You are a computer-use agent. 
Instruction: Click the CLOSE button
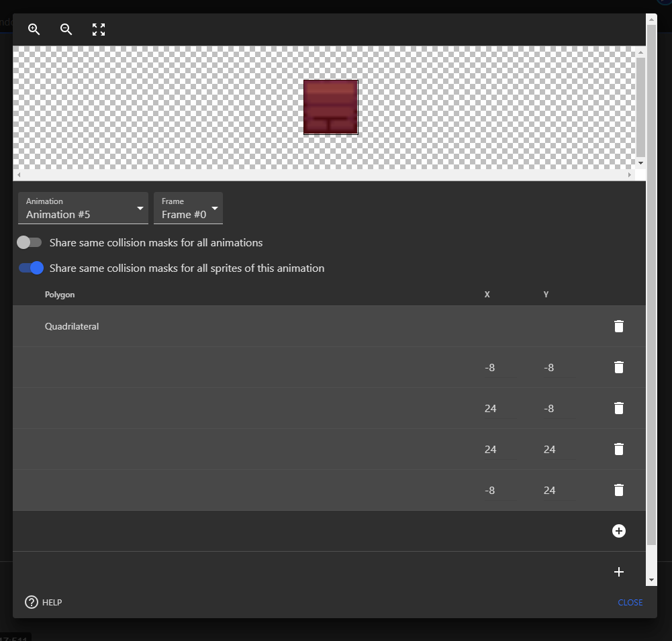629,602
